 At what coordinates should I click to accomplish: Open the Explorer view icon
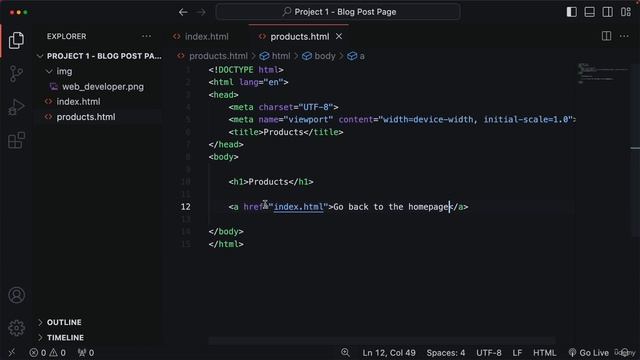point(16,40)
